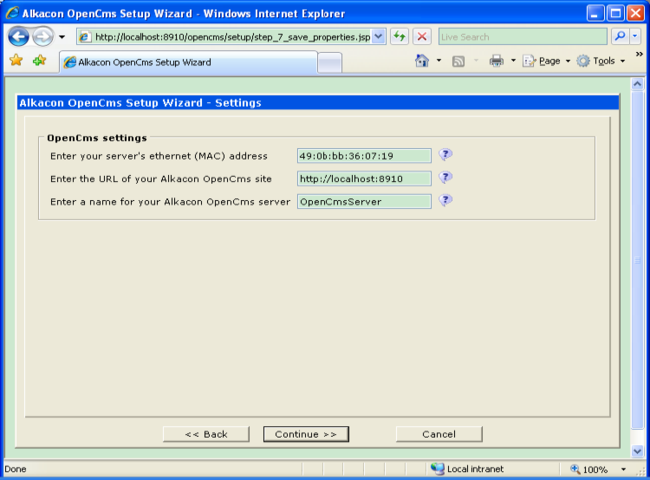Click the scrollbar down arrow
This screenshot has width=650, height=480.
637,451
